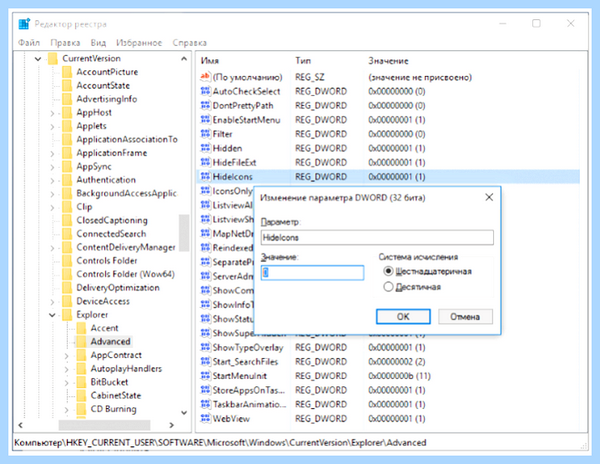This screenshot has height=464, width=600.
Task: Click the DWORD icon next to Hidden
Action: [x=205, y=148]
